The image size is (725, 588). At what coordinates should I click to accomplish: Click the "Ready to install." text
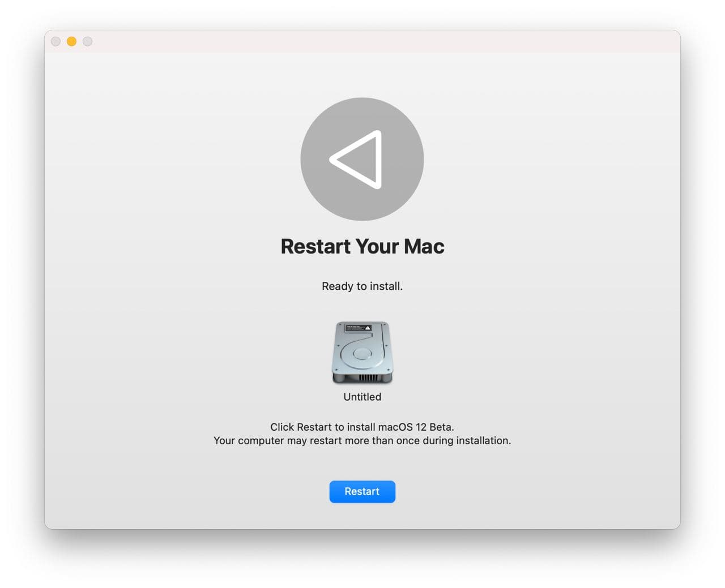[x=362, y=286]
